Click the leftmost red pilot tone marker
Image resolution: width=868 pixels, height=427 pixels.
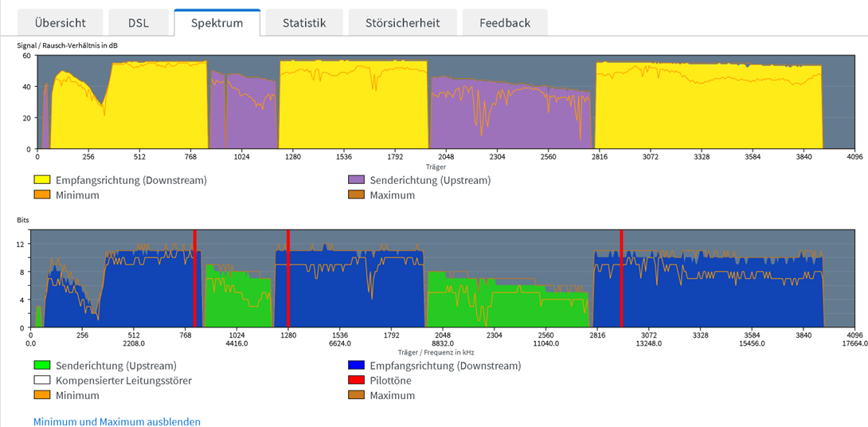point(194,279)
